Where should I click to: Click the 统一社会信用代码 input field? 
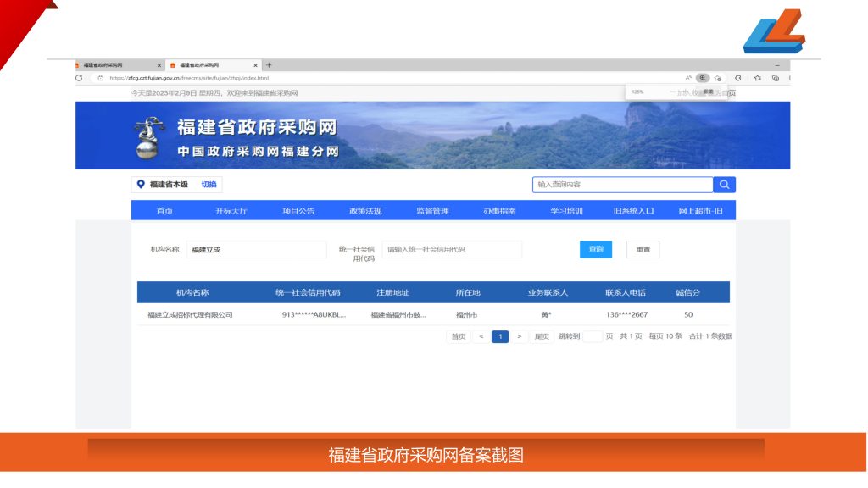click(x=452, y=250)
